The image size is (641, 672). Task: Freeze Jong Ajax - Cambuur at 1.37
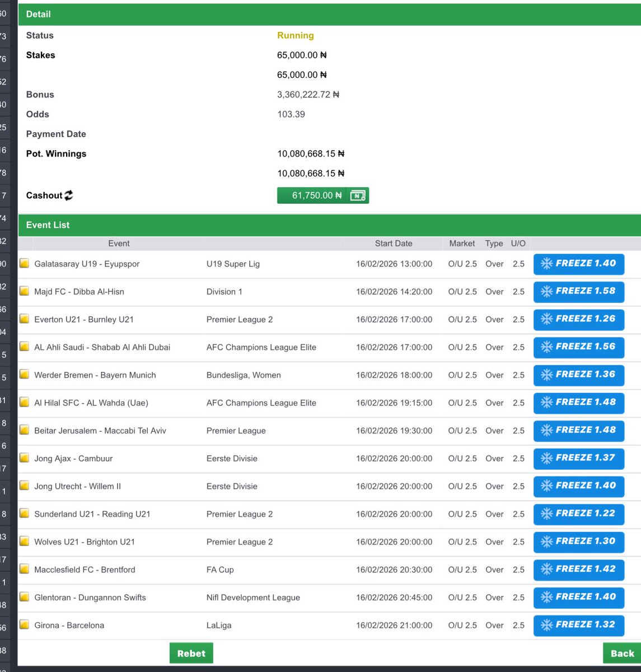click(579, 459)
